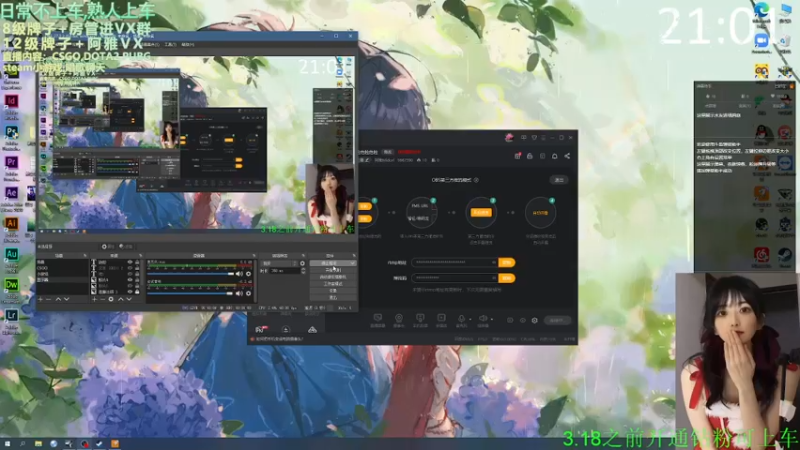
Task: Click the rtmp address field
Action: (x=455, y=263)
